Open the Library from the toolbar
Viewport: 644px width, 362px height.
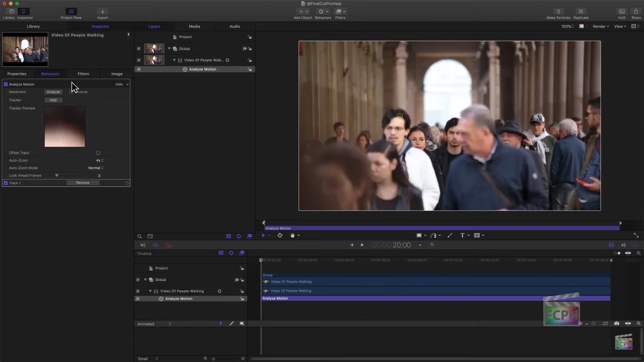click(12, 11)
